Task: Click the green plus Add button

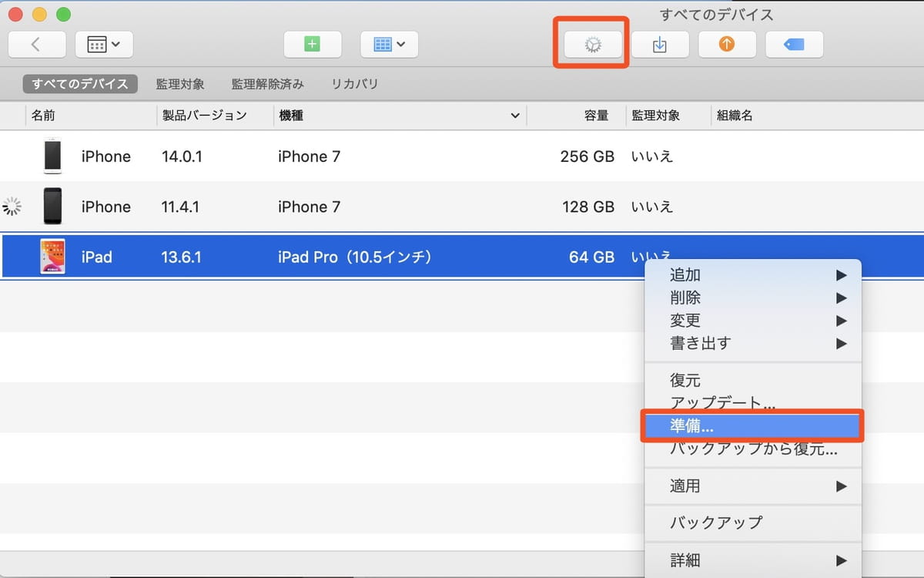Action: [313, 45]
